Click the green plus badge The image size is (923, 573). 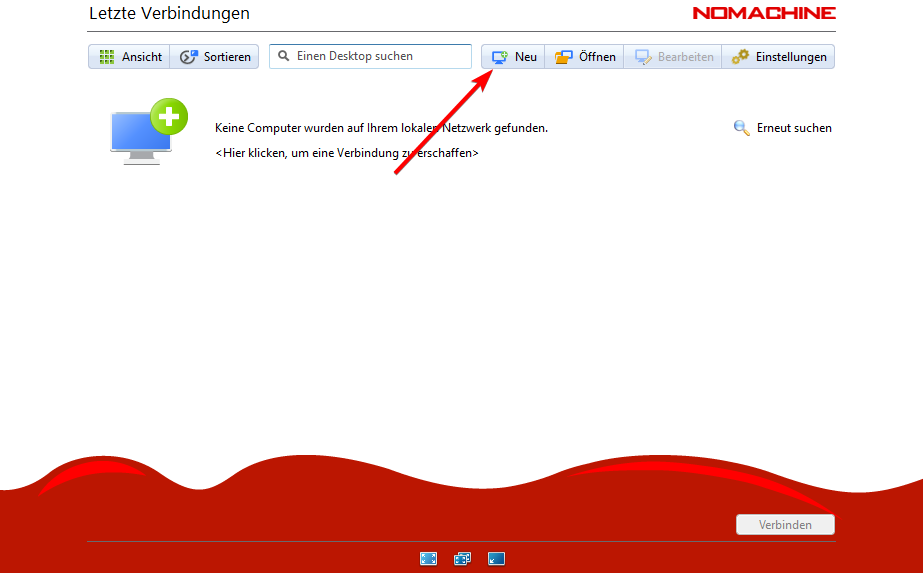(169, 116)
